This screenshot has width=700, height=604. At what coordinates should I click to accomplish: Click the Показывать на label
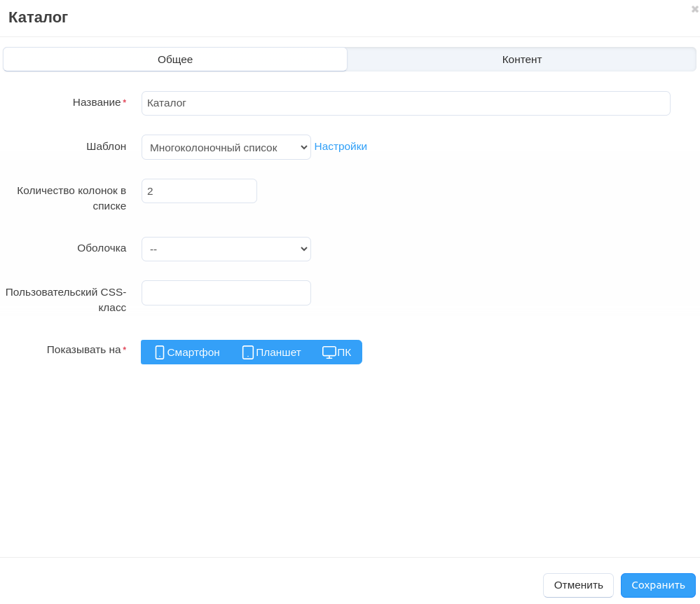pyautogui.click(x=83, y=350)
